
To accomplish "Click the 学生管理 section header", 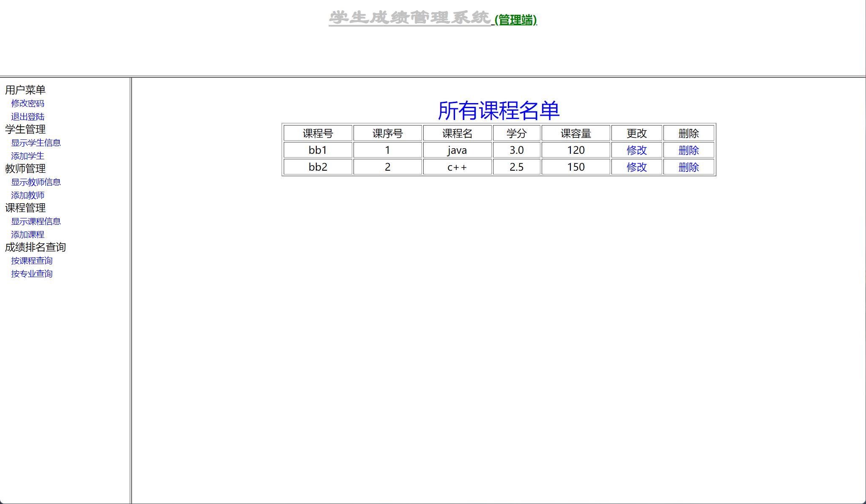I will 25,130.
